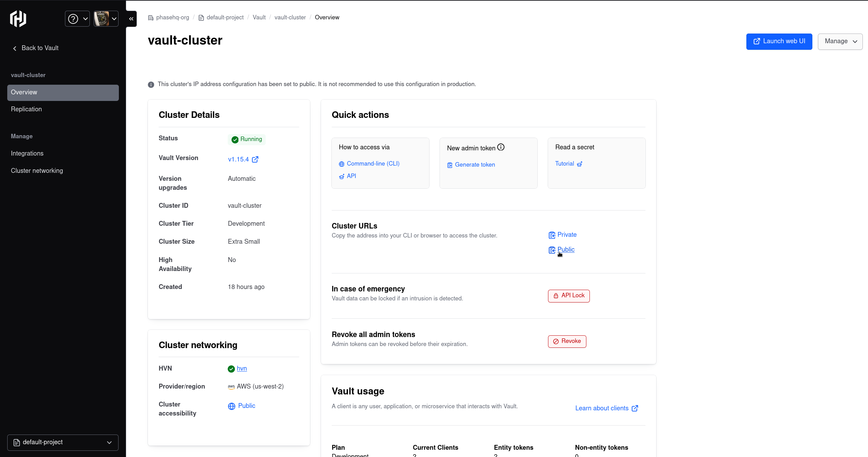Click the external-link icon next to v1.15.4
Image resolution: width=868 pixels, height=457 pixels.
(x=255, y=159)
